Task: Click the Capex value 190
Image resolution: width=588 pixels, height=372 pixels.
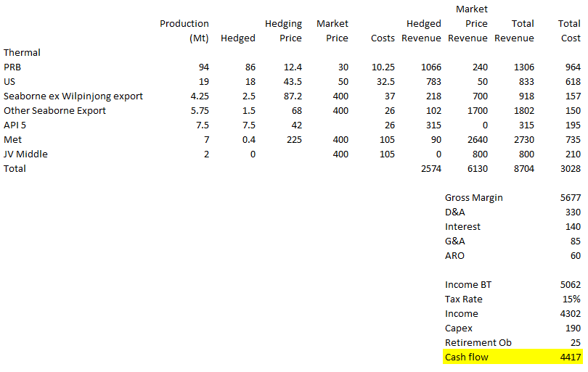Action: (573, 328)
